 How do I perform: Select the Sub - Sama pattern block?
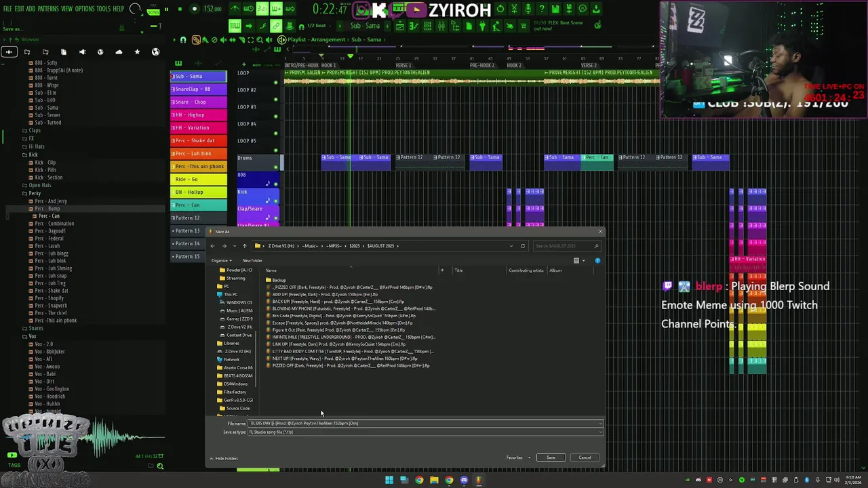199,77
